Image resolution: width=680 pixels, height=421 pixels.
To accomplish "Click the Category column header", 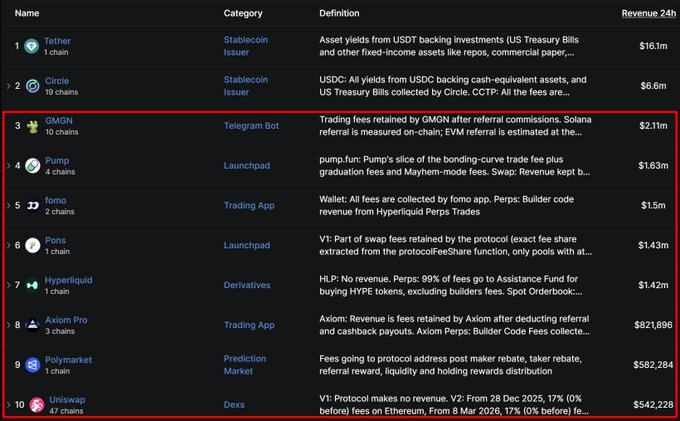I will pos(243,13).
